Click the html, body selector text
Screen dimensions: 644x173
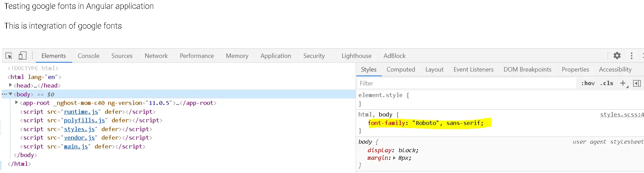click(375, 115)
